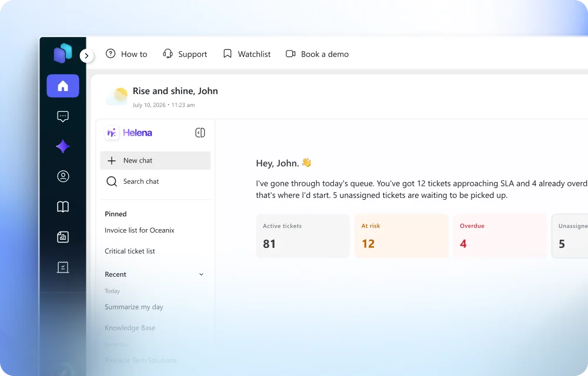This screenshot has height=376, width=588.
Task: Open the tasks checklist sidebar icon
Action: (63, 267)
